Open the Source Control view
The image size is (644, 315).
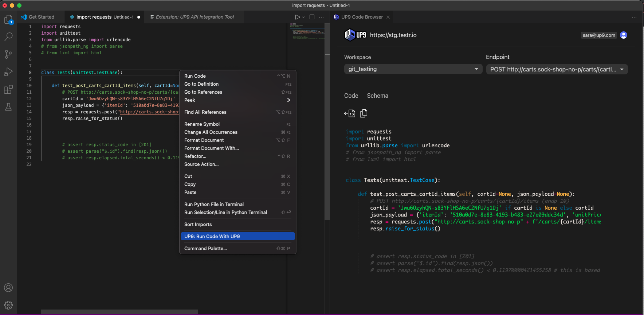click(x=8, y=54)
